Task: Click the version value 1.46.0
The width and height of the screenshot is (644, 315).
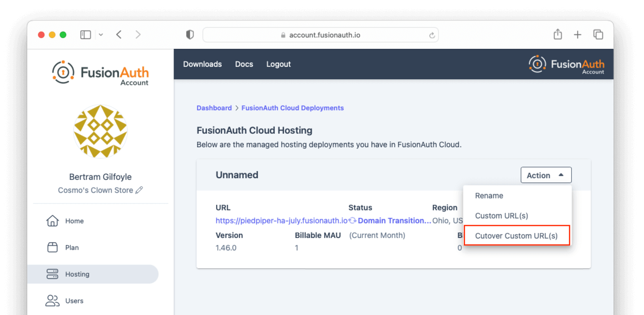Action: pyautogui.click(x=226, y=248)
